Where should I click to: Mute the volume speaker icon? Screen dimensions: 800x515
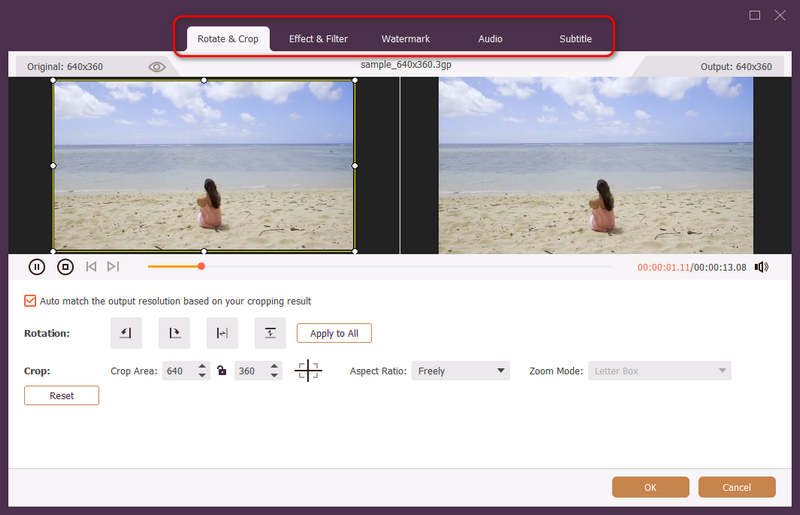point(761,267)
